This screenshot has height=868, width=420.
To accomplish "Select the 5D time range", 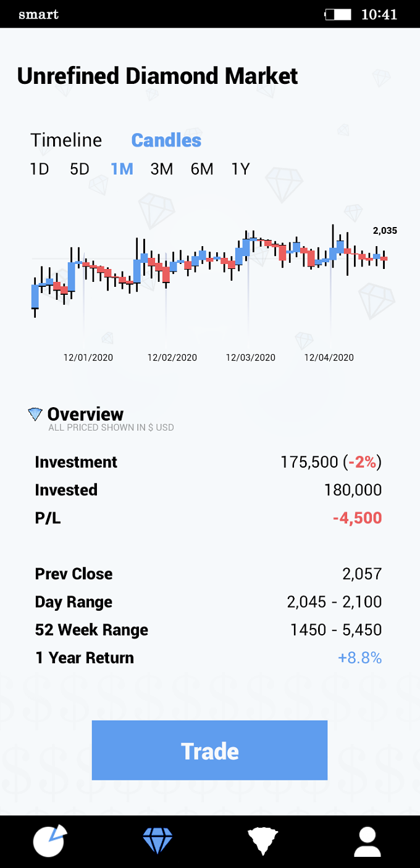I will (79, 169).
